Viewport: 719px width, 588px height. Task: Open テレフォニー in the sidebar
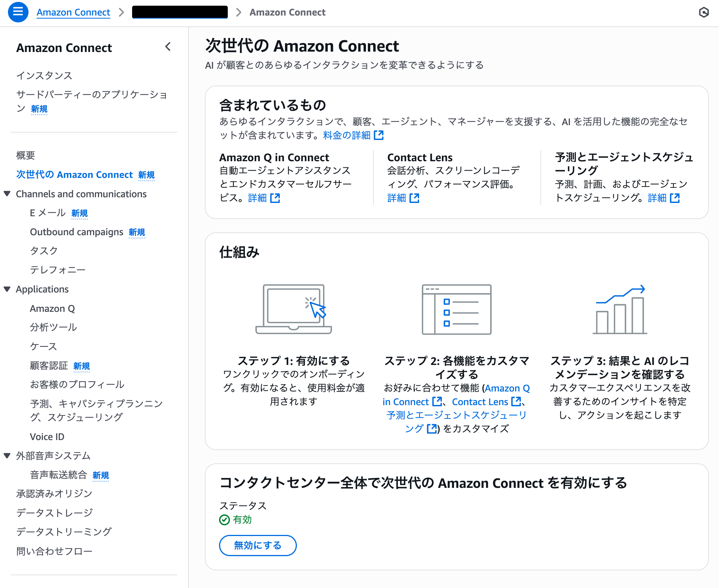[58, 270]
